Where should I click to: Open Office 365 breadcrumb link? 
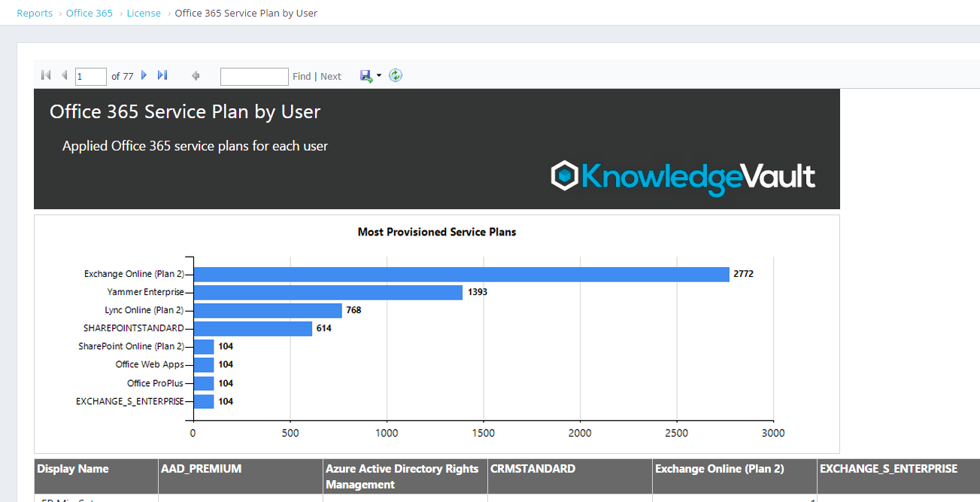coord(90,13)
